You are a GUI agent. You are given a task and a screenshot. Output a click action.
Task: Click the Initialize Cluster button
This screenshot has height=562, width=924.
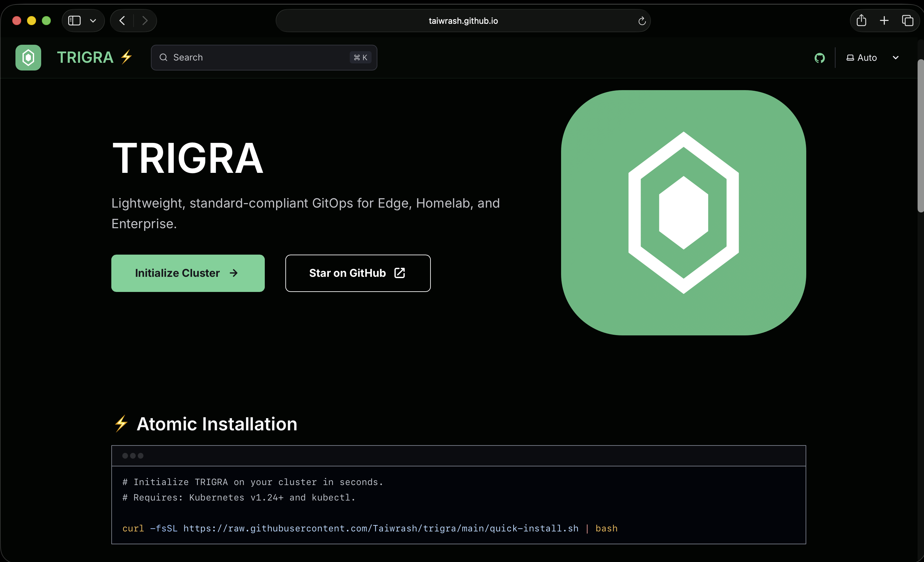tap(188, 273)
